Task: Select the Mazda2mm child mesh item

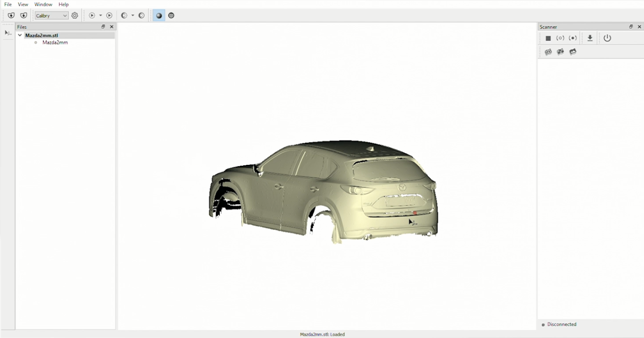Action: 55,43
